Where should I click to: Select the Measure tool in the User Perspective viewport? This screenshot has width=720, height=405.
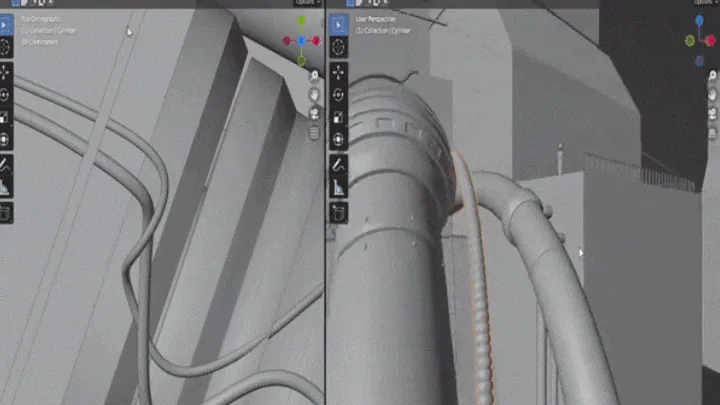pyautogui.click(x=338, y=187)
